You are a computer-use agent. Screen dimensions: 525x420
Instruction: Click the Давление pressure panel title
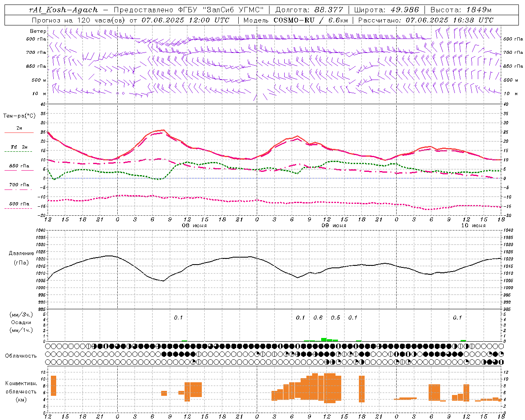21,253
